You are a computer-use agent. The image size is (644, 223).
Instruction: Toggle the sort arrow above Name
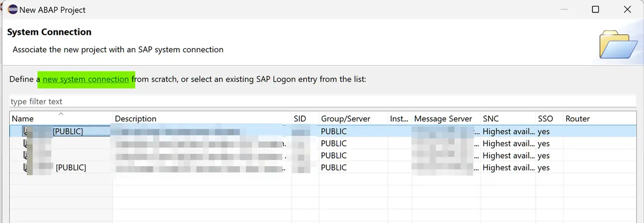(x=61, y=113)
